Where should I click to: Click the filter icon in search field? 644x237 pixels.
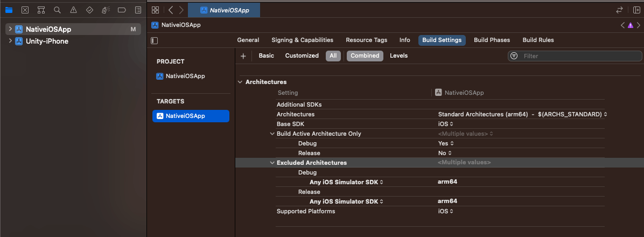point(514,56)
